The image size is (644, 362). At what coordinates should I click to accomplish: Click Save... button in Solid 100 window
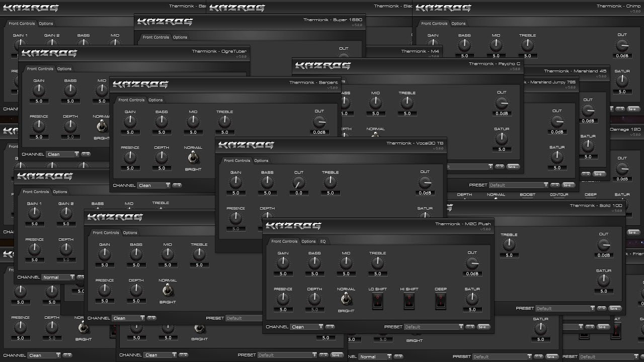coord(615,308)
